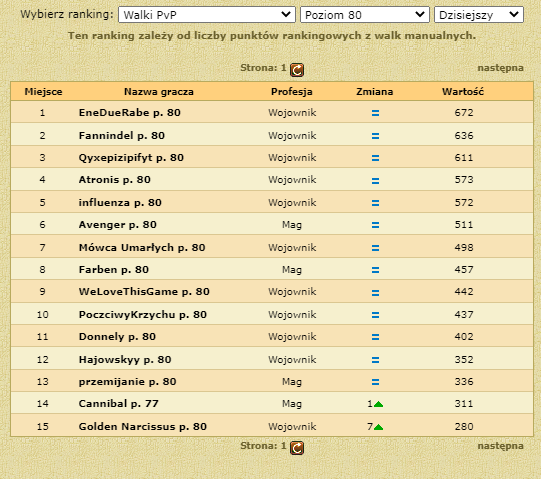
Task: Open player Mówca Umarłych p. 80
Action: tap(142, 247)
